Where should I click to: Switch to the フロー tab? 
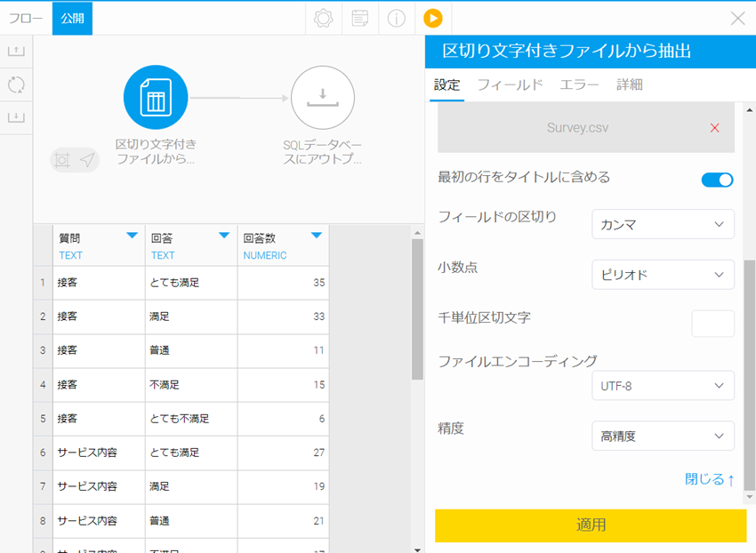26,19
